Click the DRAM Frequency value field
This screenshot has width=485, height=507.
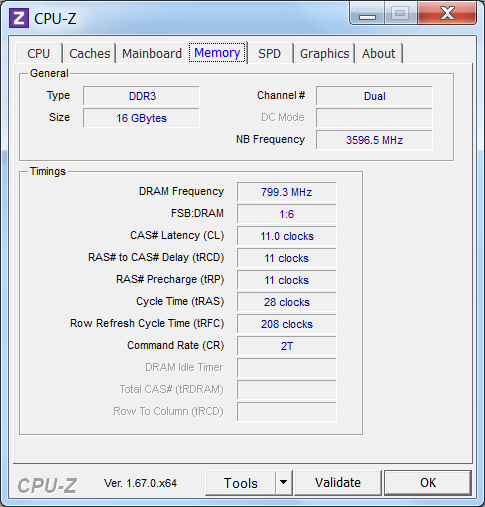tap(286, 192)
